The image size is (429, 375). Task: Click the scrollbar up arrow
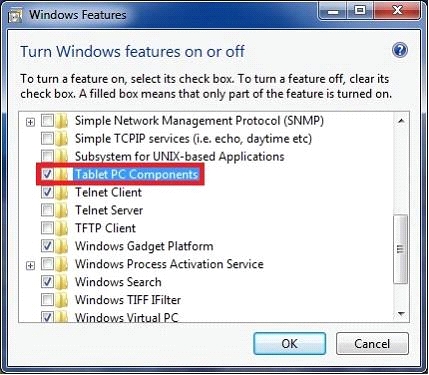(401, 121)
